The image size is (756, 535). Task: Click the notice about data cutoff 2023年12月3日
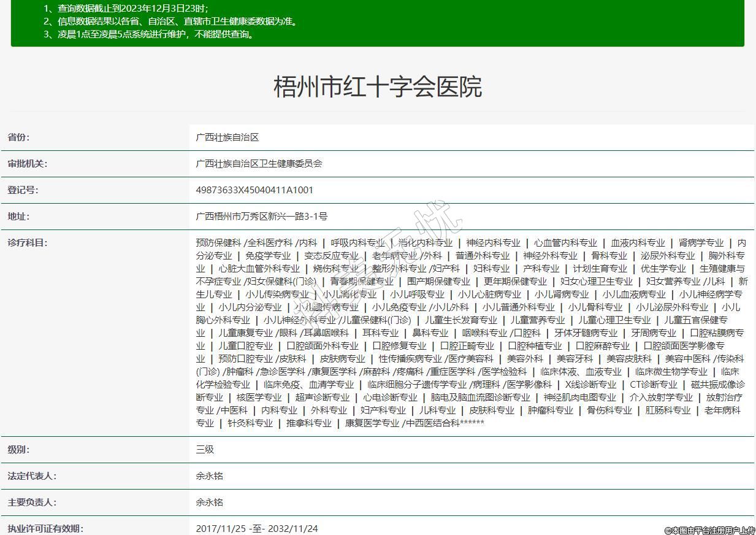coord(126,9)
